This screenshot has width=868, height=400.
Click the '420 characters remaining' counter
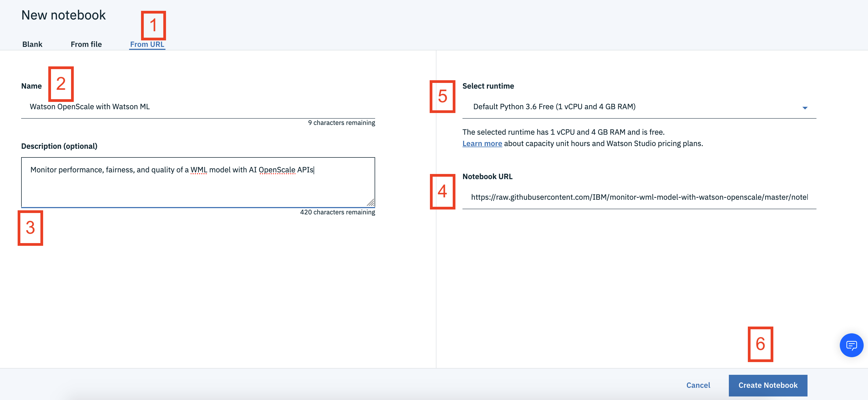click(x=337, y=212)
